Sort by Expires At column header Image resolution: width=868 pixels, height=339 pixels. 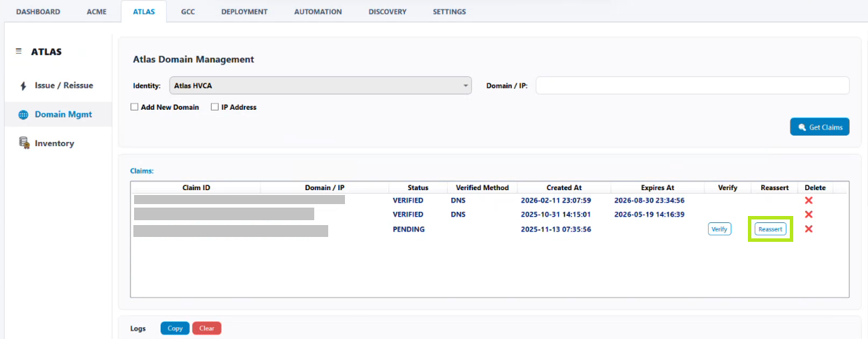[x=658, y=188]
